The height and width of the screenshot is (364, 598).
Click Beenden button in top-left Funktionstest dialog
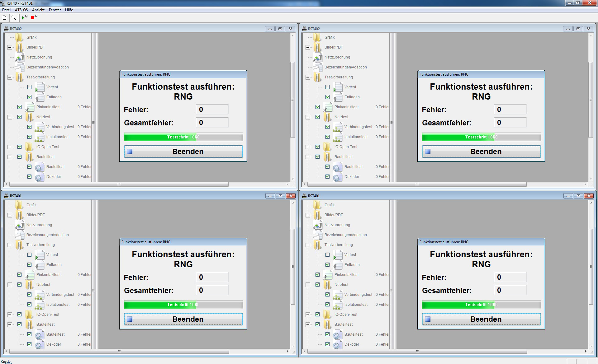pos(183,152)
